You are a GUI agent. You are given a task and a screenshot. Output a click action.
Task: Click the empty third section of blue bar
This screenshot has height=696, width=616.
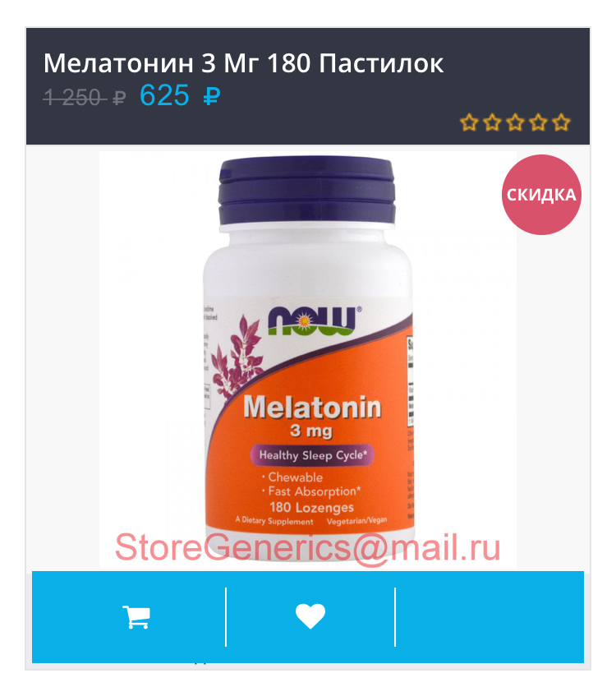490,616
